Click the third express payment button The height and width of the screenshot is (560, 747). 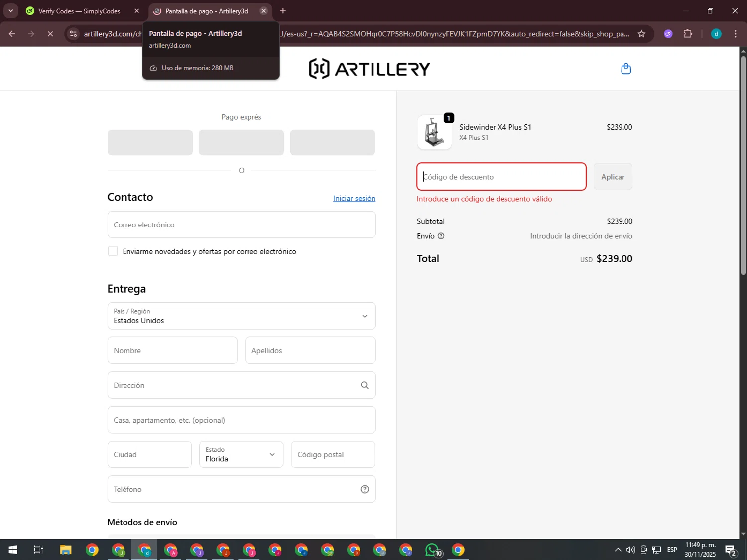(333, 143)
